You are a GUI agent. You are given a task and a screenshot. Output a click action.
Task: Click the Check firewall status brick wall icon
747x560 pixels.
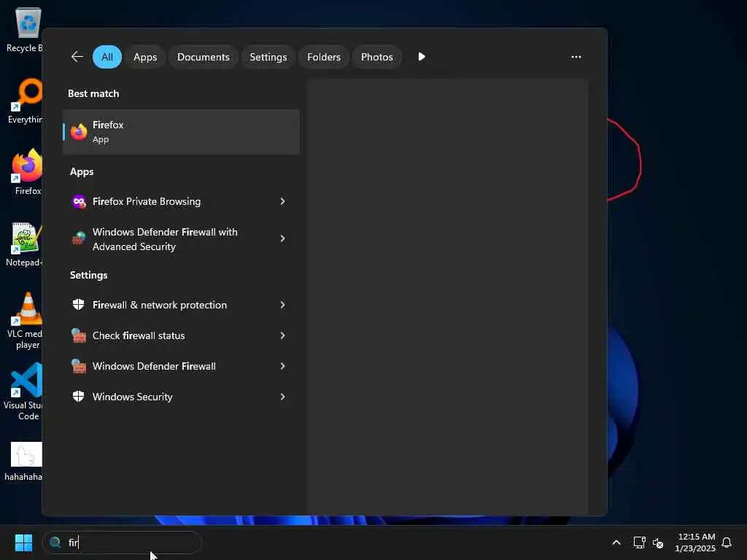coord(79,335)
